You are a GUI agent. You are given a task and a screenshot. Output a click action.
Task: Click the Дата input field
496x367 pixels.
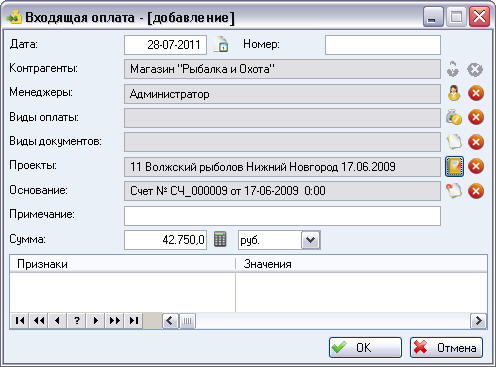point(165,45)
